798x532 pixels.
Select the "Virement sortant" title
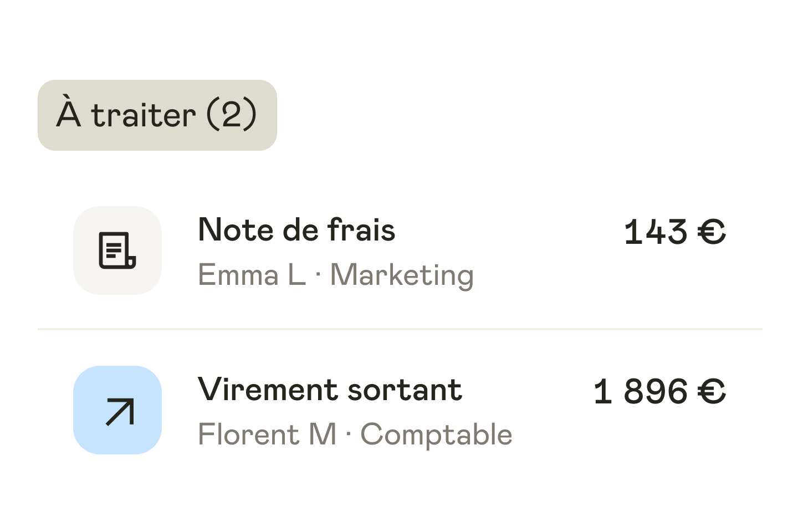330,390
